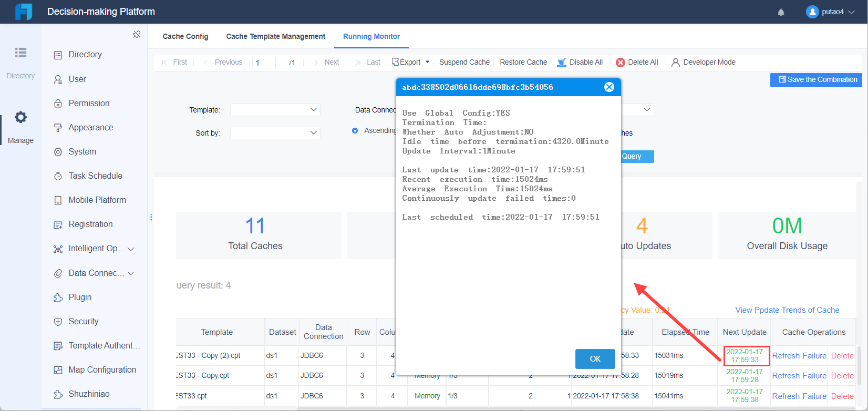
Task: Click the Disable All icon in toolbar
Action: pyautogui.click(x=562, y=62)
